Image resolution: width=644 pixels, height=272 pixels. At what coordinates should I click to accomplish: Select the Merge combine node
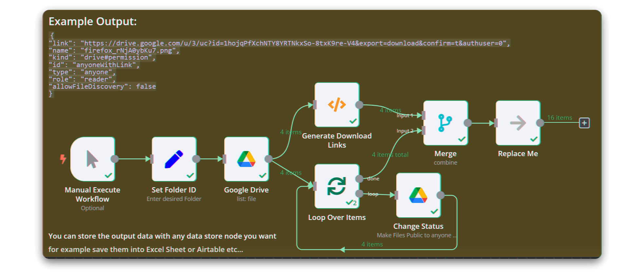pyautogui.click(x=445, y=123)
